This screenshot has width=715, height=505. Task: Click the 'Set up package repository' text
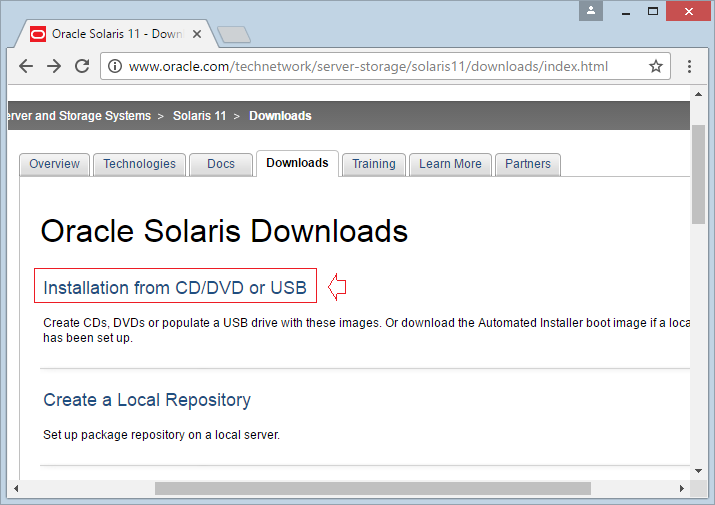click(161, 435)
